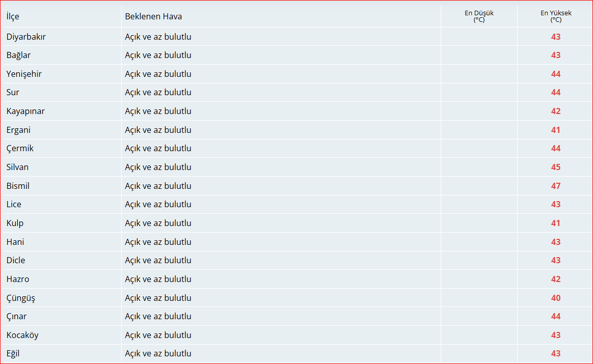Click the Kulp district name
The height and width of the screenshot is (364, 593).
[x=15, y=223]
